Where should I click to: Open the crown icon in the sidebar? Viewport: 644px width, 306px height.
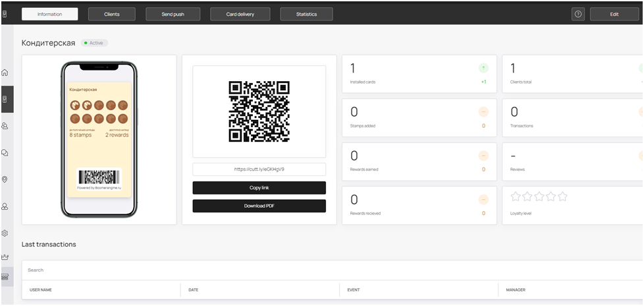(x=5, y=257)
